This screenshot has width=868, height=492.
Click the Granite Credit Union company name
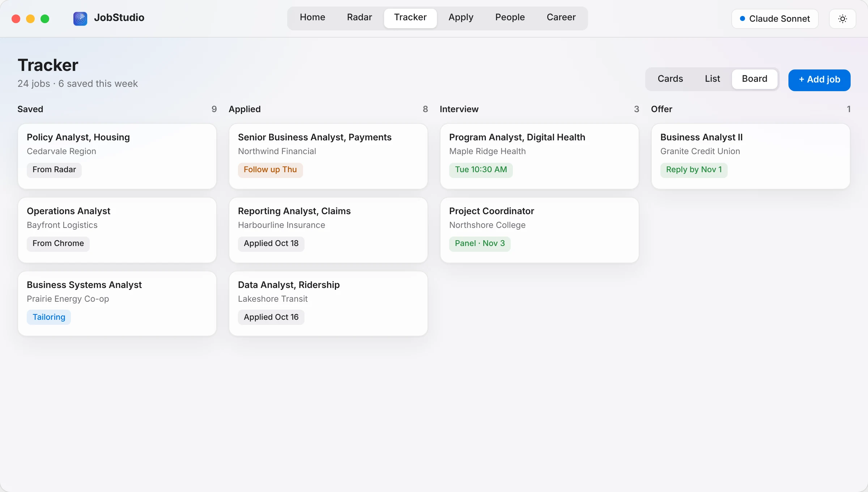click(700, 152)
